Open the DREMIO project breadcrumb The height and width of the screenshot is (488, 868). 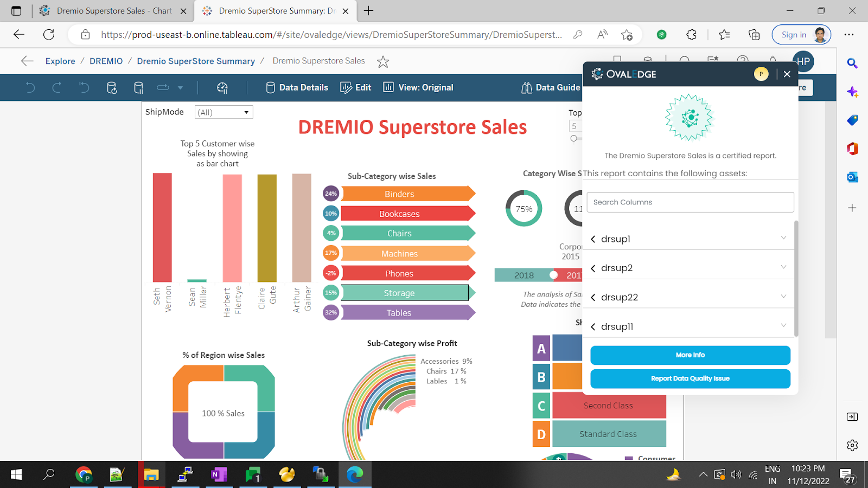106,61
